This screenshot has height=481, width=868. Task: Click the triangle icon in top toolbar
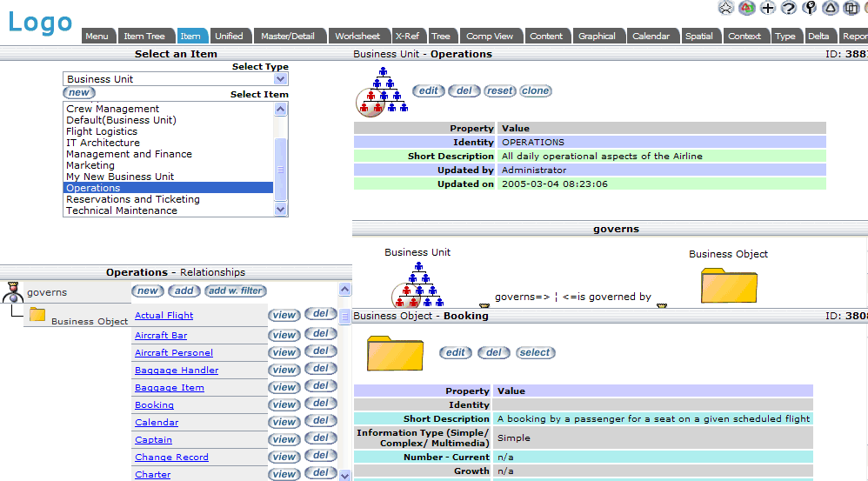click(x=831, y=8)
